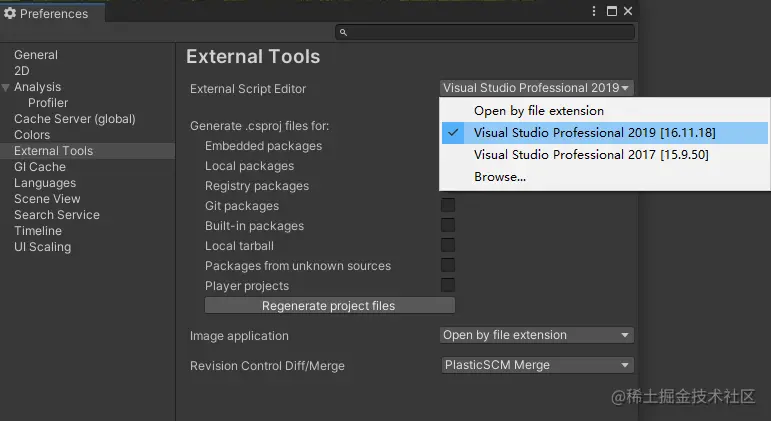771x421 pixels.
Task: Click the search magnifier icon
Action: (x=343, y=32)
